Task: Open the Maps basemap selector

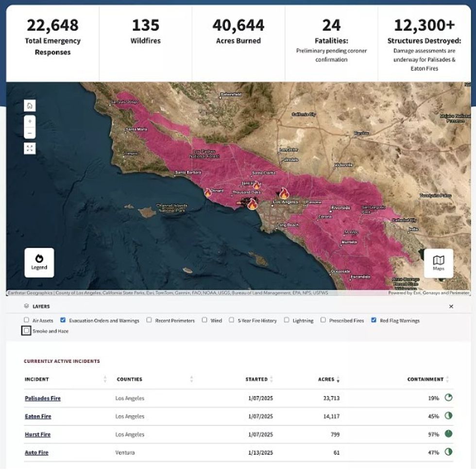Action: 438,263
